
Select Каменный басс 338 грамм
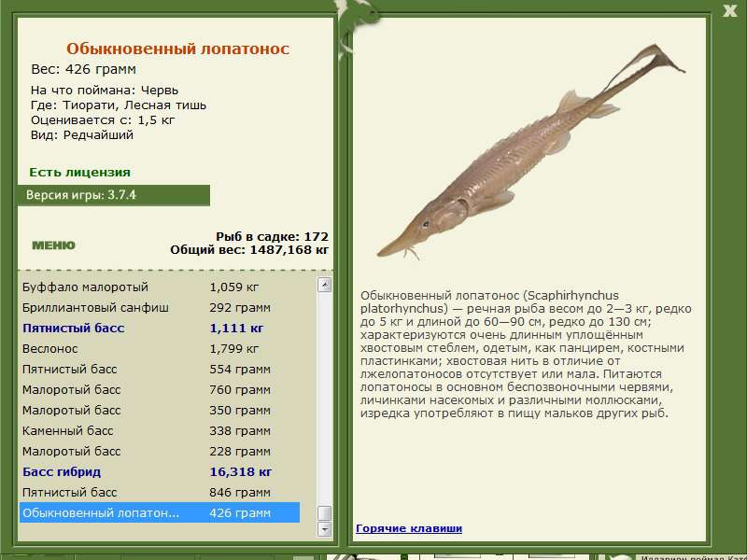(160, 430)
